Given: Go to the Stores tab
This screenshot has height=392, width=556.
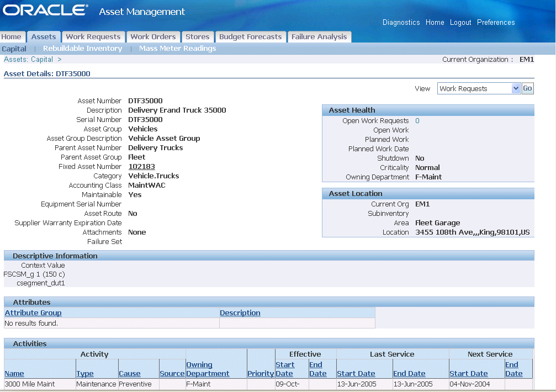Looking at the screenshot, I should [198, 37].
